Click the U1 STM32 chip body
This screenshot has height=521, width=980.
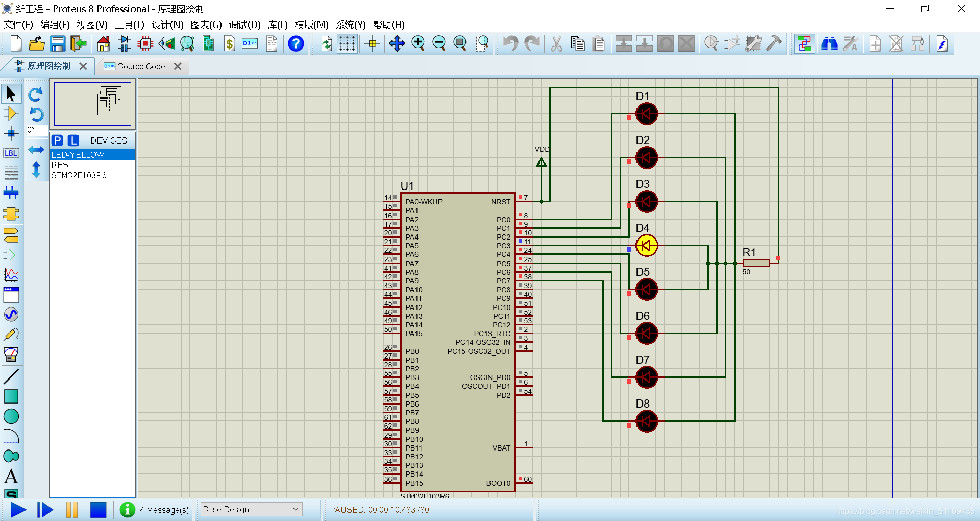pos(458,342)
